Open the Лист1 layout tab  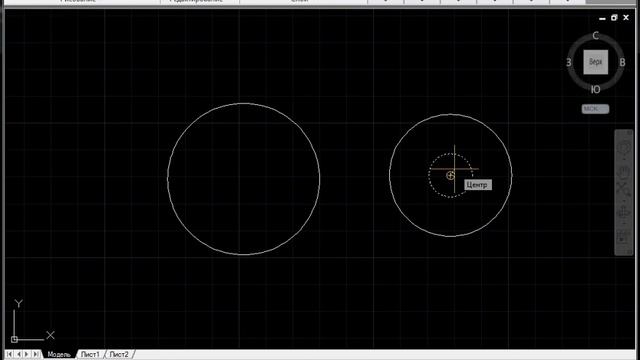tap(90, 354)
